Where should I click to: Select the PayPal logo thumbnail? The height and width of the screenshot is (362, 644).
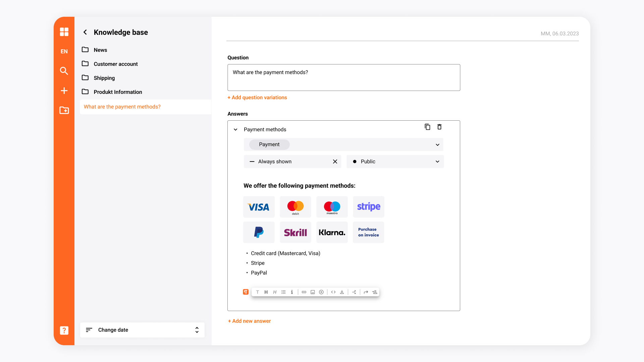click(x=259, y=232)
